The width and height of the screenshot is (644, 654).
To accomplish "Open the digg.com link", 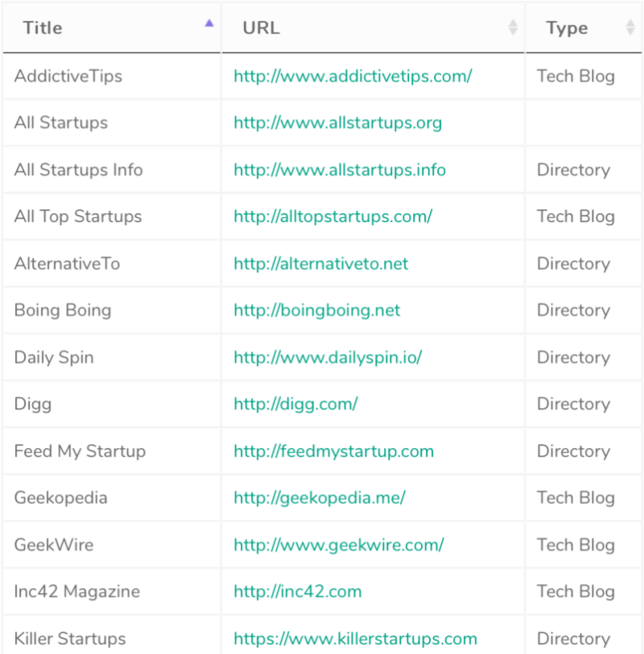I will coord(295,404).
